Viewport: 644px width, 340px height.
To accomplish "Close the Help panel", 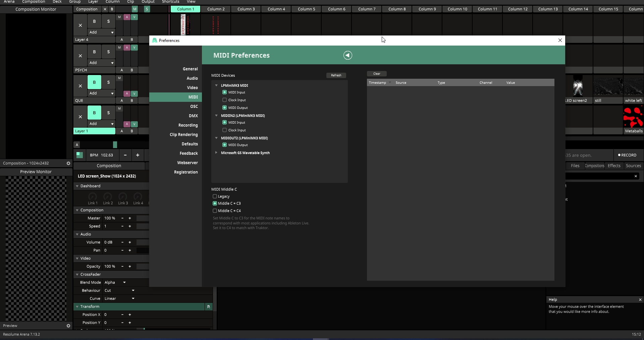I will (x=640, y=300).
